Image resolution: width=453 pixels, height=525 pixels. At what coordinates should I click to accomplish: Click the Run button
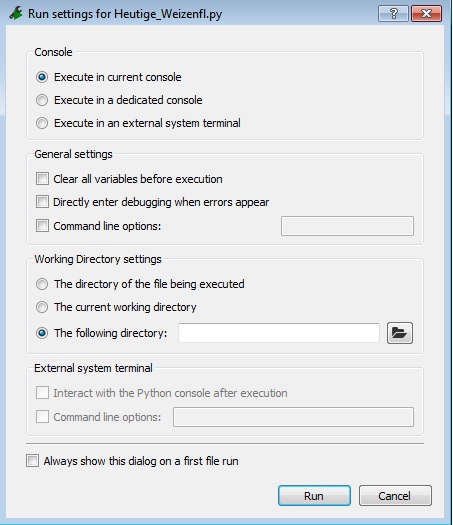point(314,496)
